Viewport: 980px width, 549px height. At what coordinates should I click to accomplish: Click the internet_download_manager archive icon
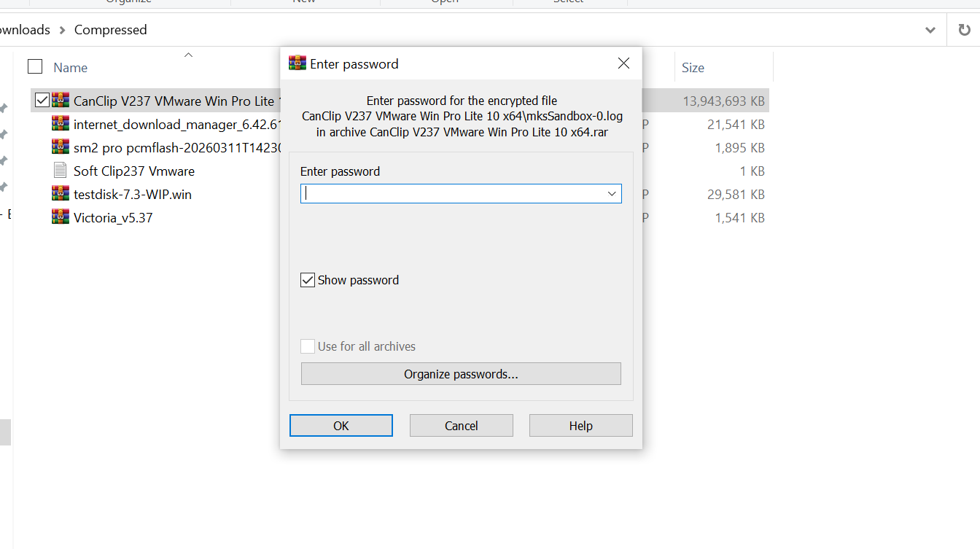(x=61, y=124)
